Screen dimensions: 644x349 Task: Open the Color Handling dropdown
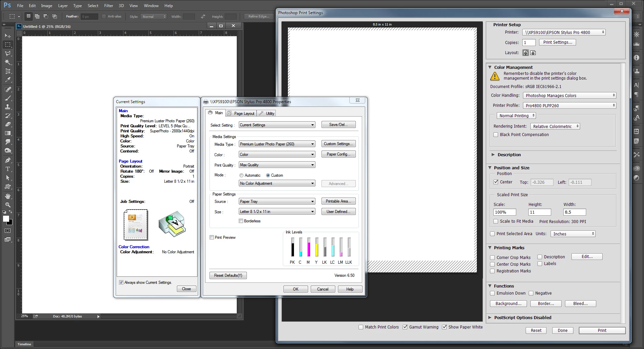point(569,95)
